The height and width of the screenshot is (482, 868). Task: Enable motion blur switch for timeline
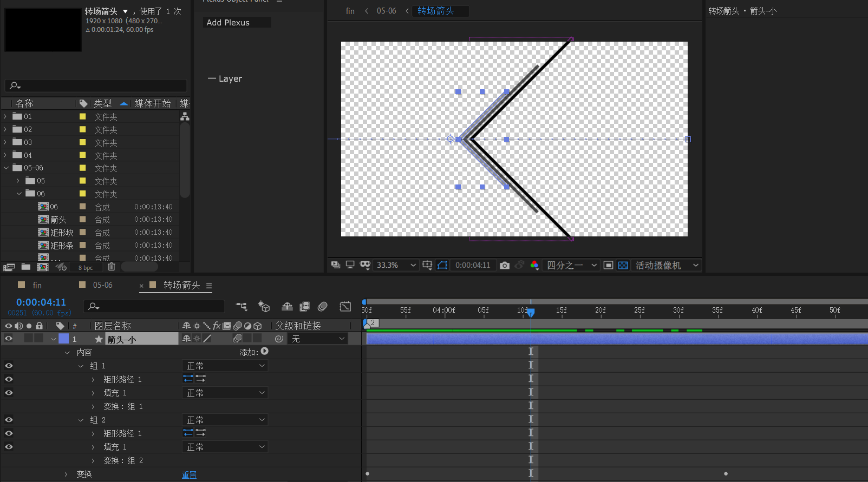point(323,307)
